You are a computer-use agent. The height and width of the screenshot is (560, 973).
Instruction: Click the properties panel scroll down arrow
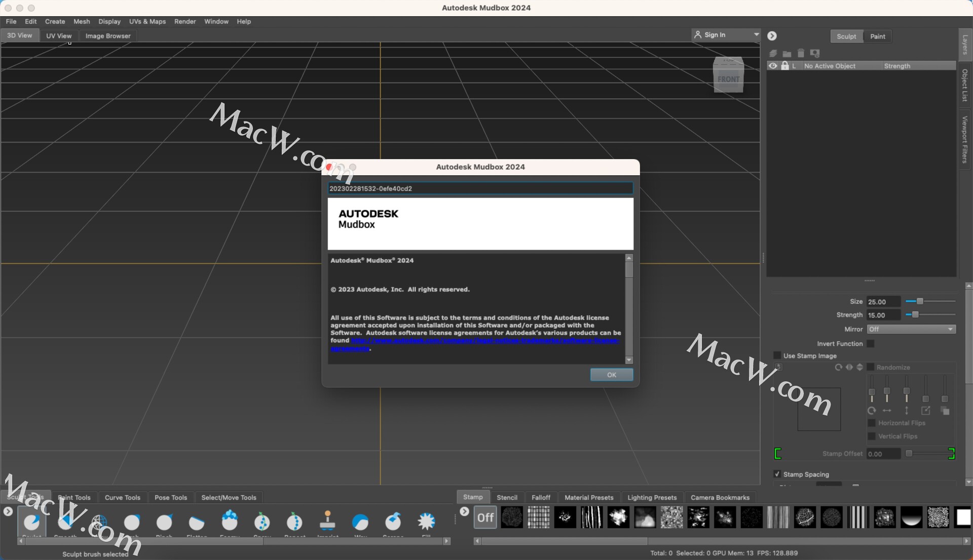[x=969, y=482]
